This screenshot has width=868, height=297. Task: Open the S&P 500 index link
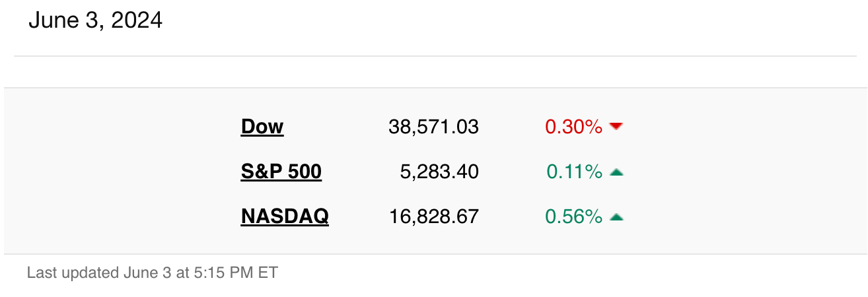point(281,172)
